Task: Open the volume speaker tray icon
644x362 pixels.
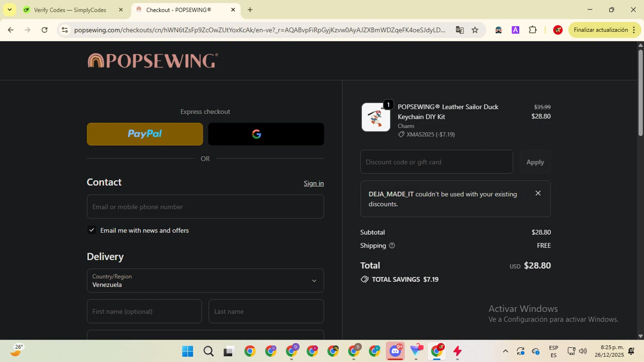Action: (583, 351)
